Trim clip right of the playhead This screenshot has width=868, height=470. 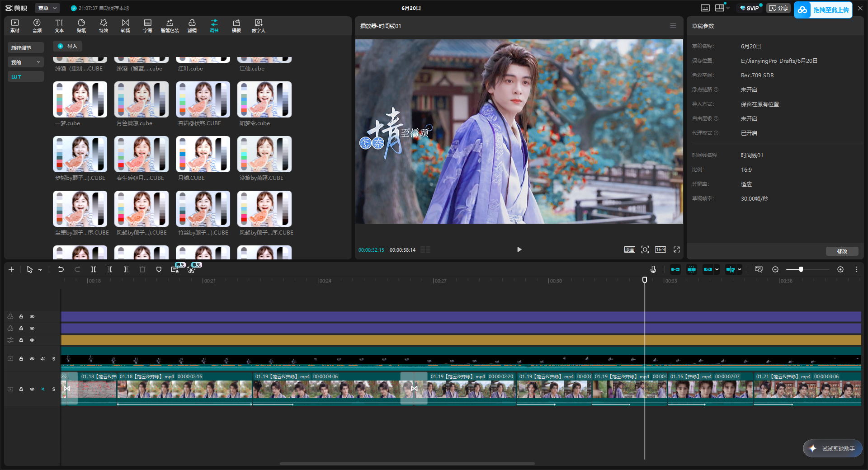126,269
